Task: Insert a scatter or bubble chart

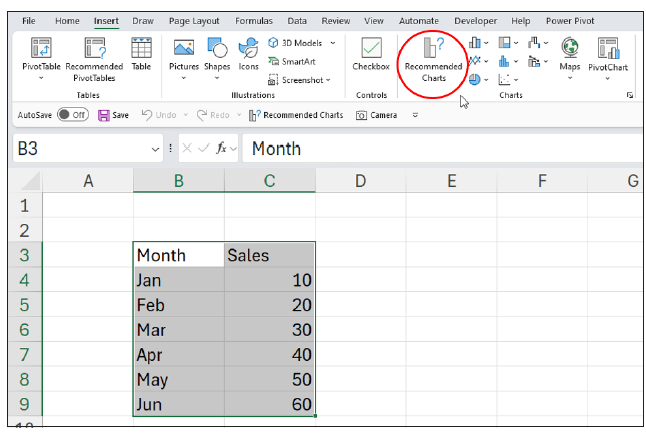Action: 504,79
